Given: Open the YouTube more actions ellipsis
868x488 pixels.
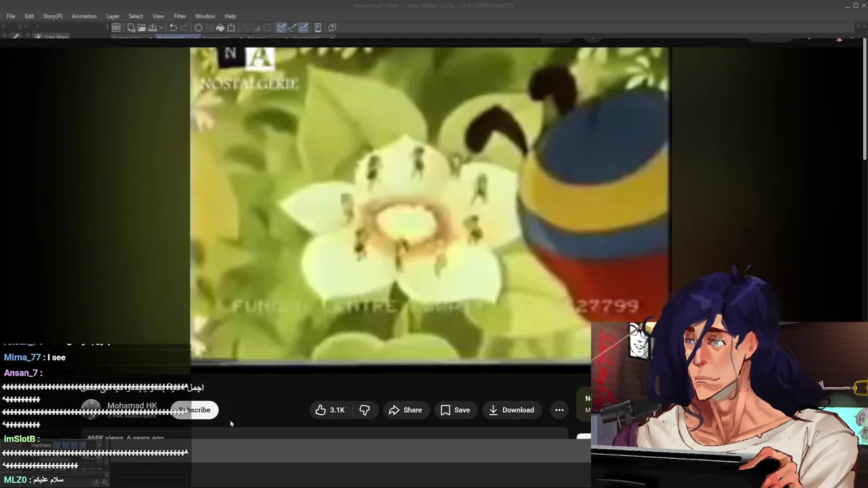Looking at the screenshot, I should coord(559,410).
